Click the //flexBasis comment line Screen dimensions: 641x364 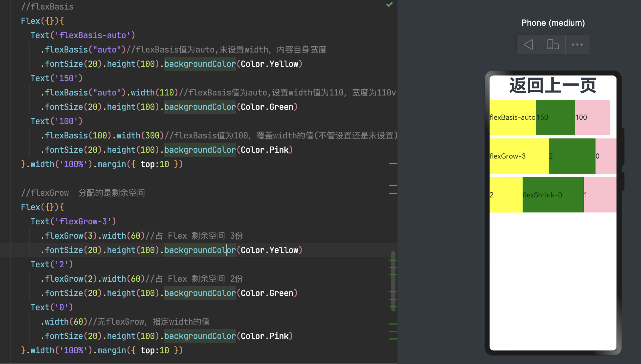coord(47,7)
